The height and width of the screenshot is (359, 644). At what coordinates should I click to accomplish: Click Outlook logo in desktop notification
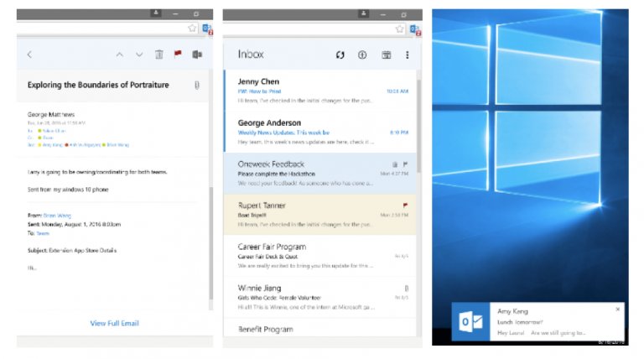[x=470, y=321]
